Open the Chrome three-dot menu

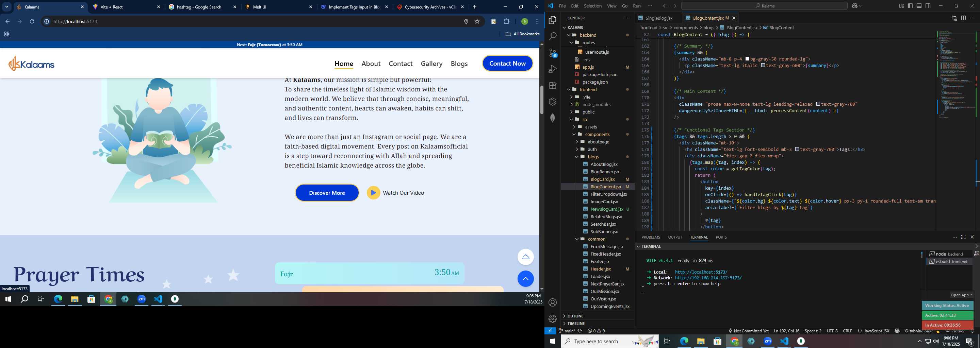pos(537,22)
